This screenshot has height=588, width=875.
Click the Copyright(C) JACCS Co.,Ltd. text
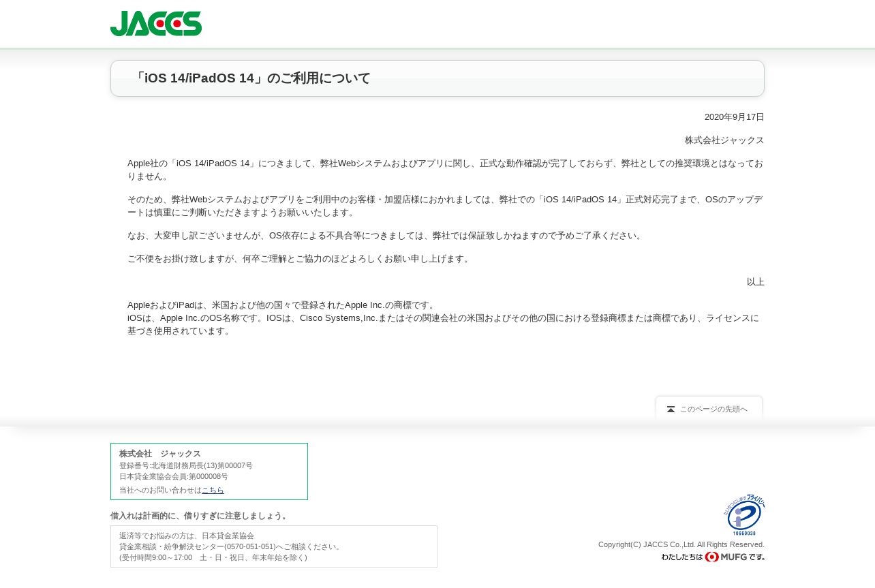point(681,544)
